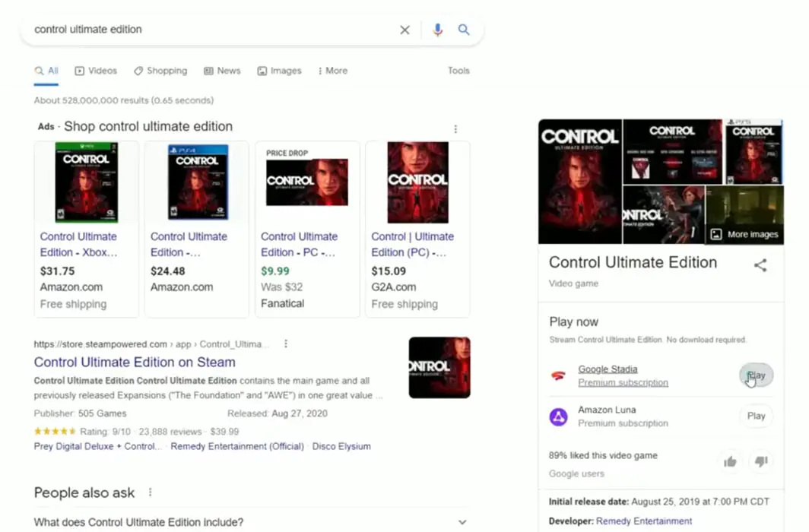Share the Control Ultimate Edition panel
The width and height of the screenshot is (809, 532).
[760, 265]
